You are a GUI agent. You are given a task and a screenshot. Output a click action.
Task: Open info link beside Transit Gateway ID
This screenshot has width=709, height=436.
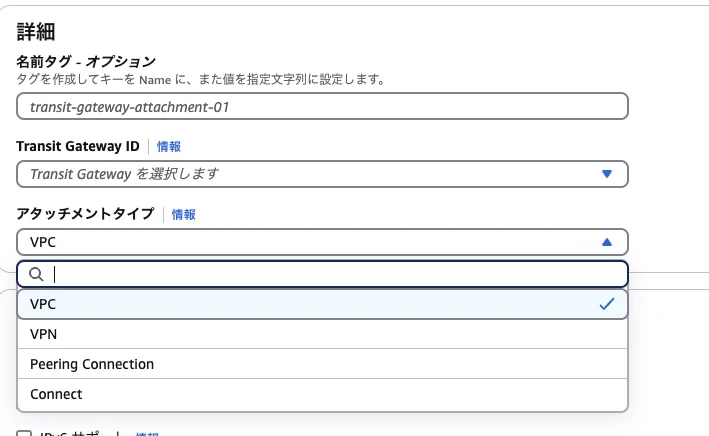(x=169, y=147)
